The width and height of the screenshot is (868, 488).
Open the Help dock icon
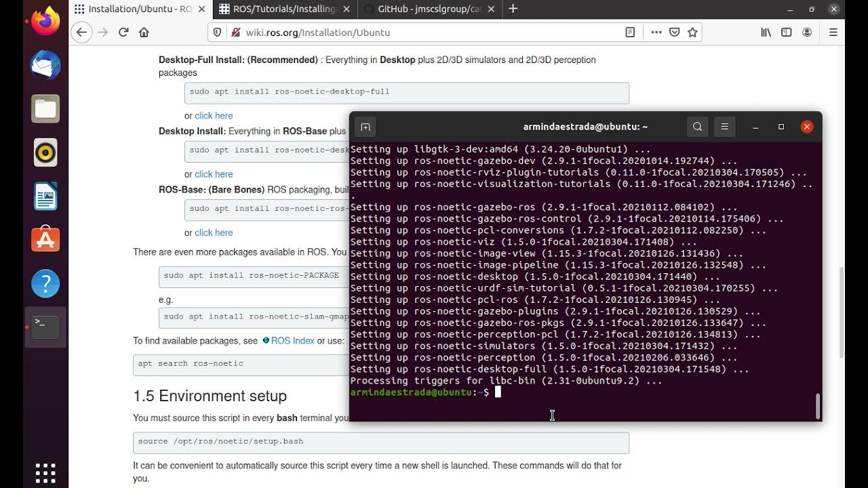coord(45,284)
